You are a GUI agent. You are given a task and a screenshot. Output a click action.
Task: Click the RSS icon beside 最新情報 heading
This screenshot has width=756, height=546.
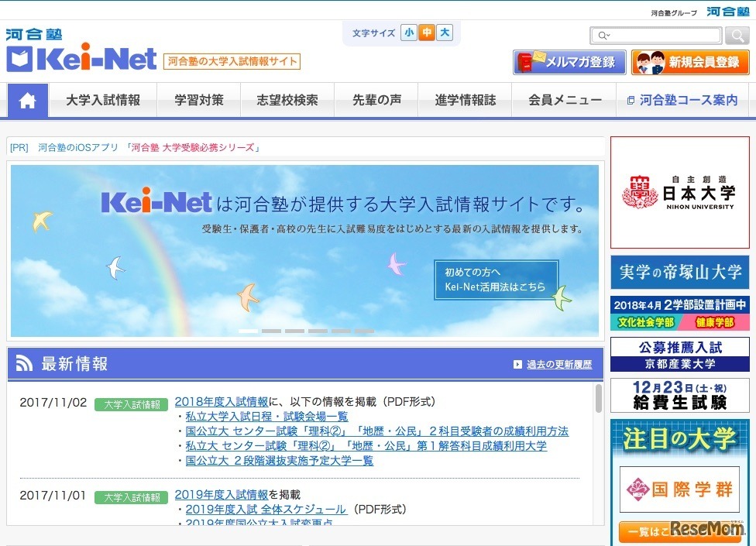point(24,363)
